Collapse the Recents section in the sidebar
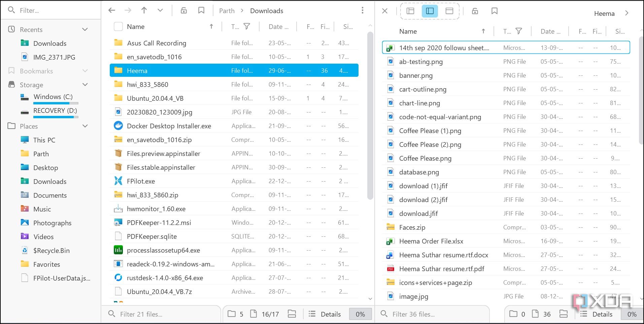The image size is (644, 324). click(x=85, y=30)
